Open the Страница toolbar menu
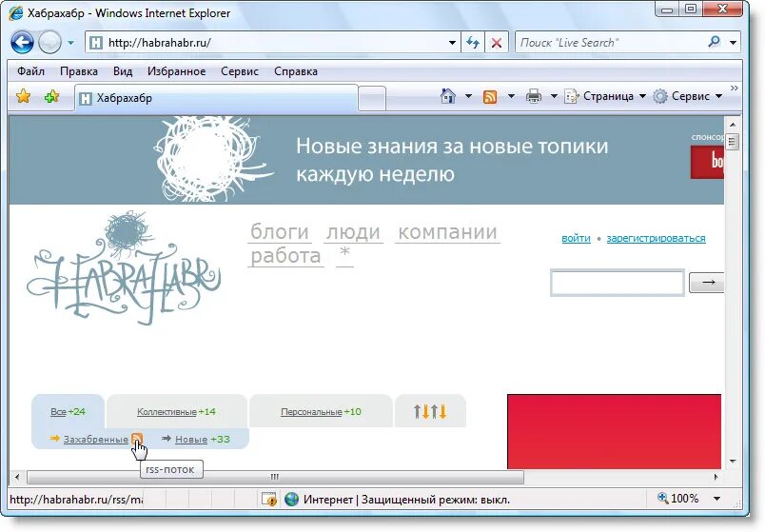 (x=604, y=96)
